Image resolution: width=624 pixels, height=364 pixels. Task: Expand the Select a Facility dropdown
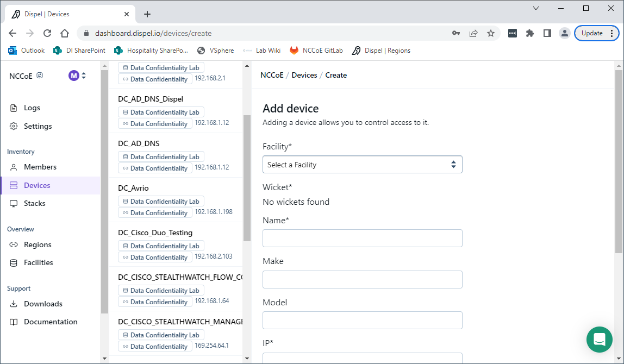point(362,165)
